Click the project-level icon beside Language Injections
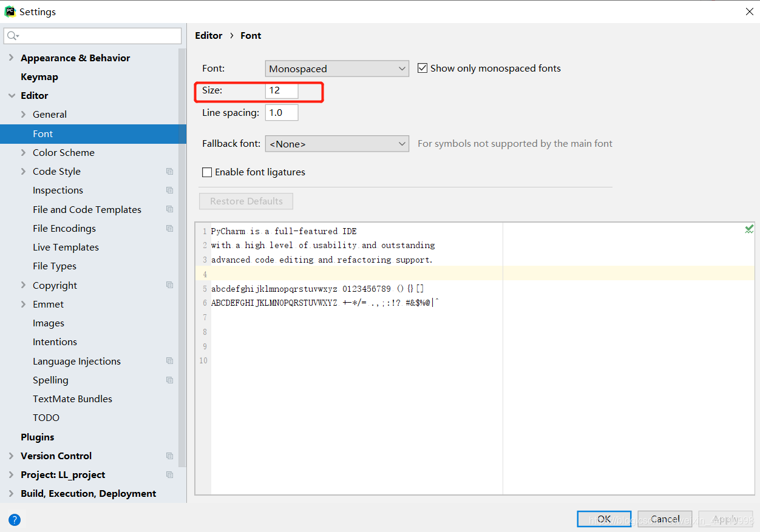Viewport: 760px width, 532px height. click(169, 361)
